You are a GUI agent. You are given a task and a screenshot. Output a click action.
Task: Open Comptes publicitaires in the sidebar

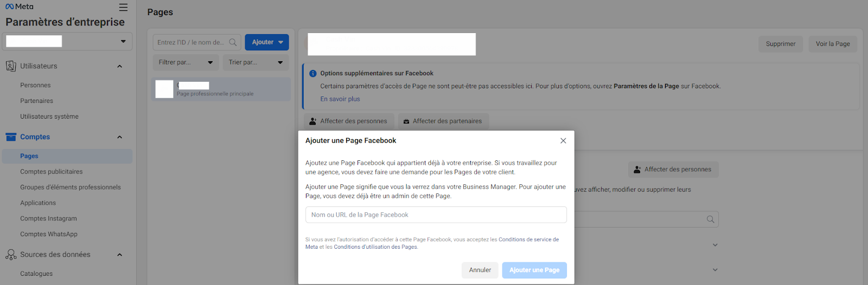pos(52,172)
